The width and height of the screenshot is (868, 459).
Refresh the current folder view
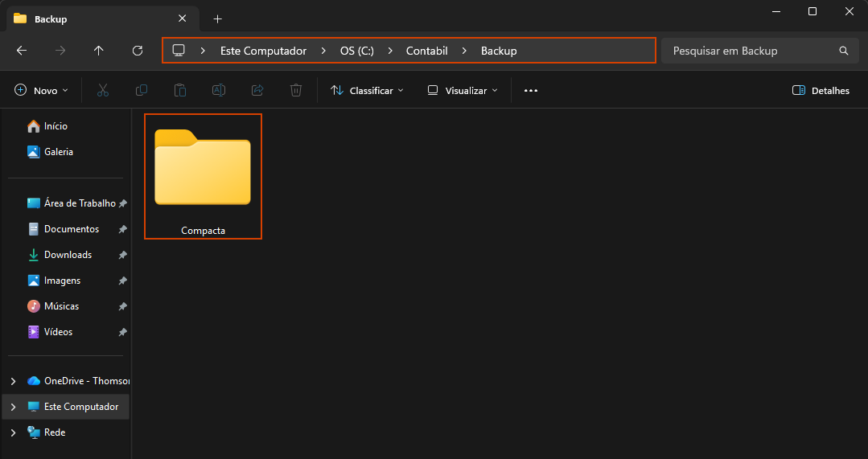[138, 51]
